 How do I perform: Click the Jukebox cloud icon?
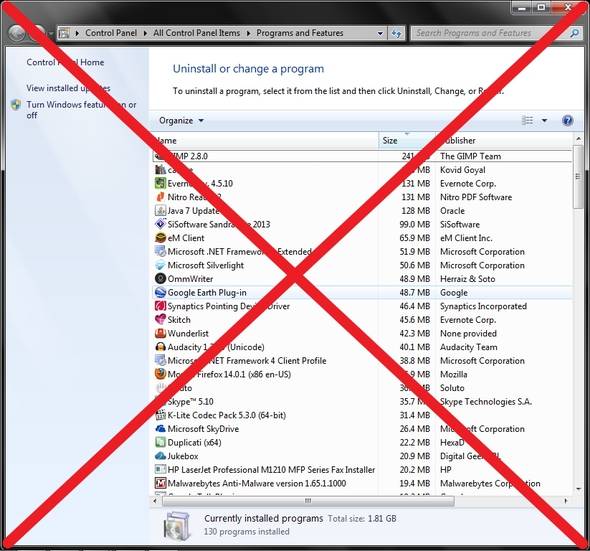[x=160, y=456]
